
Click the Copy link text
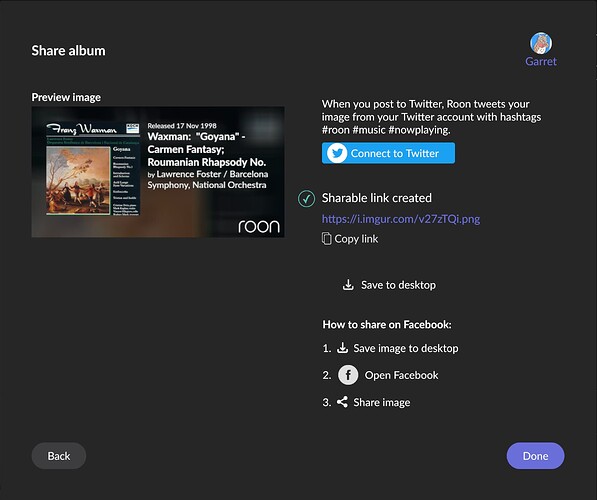(356, 239)
